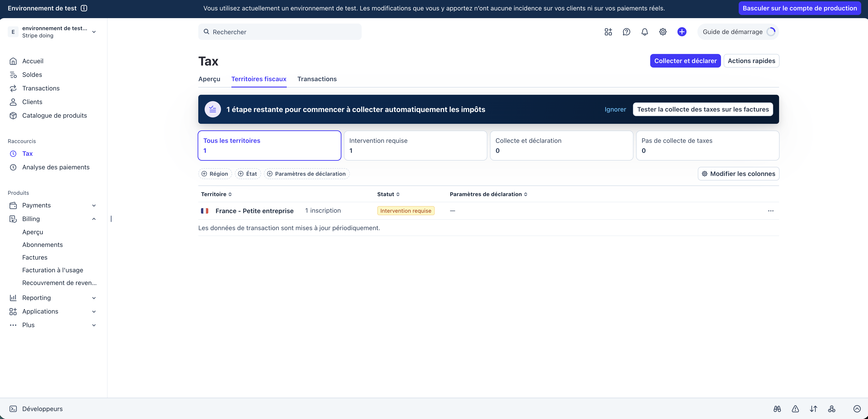
Task: Click the warning triangle icon in bottom bar
Action: pyautogui.click(x=796, y=409)
